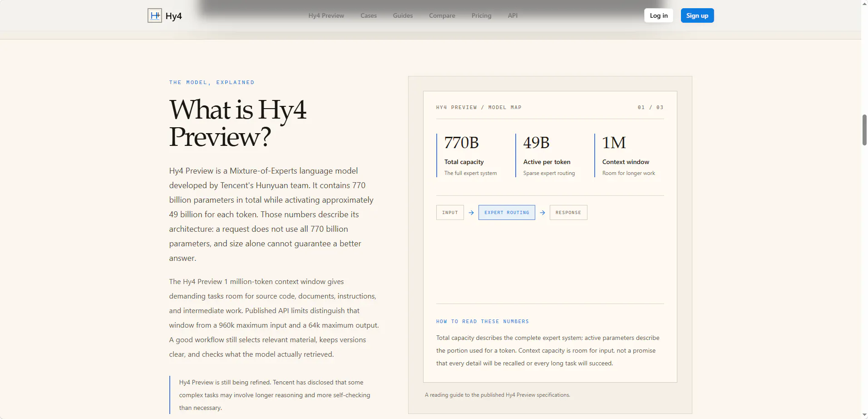Open the Pricing nav item
Image resolution: width=868 pixels, height=419 pixels.
tap(481, 15)
